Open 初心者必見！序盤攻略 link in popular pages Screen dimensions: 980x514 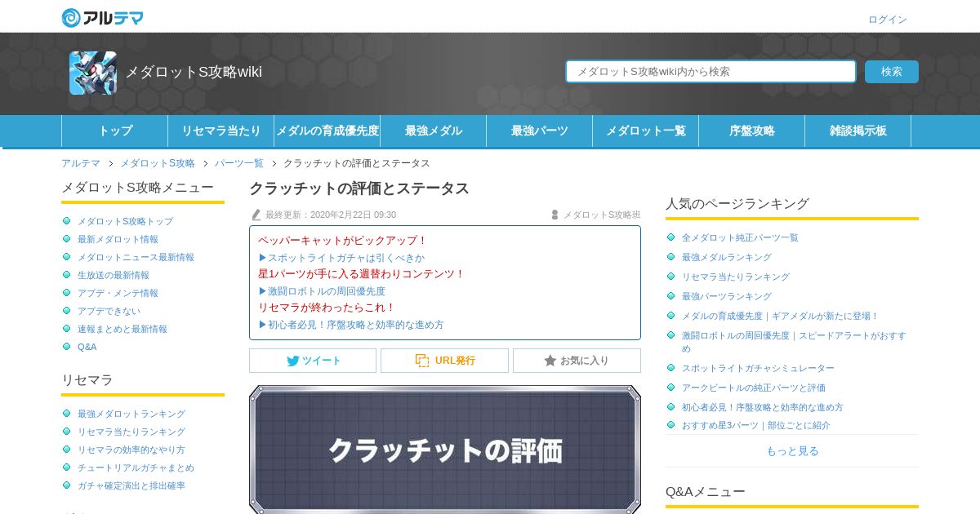pyautogui.click(x=763, y=407)
